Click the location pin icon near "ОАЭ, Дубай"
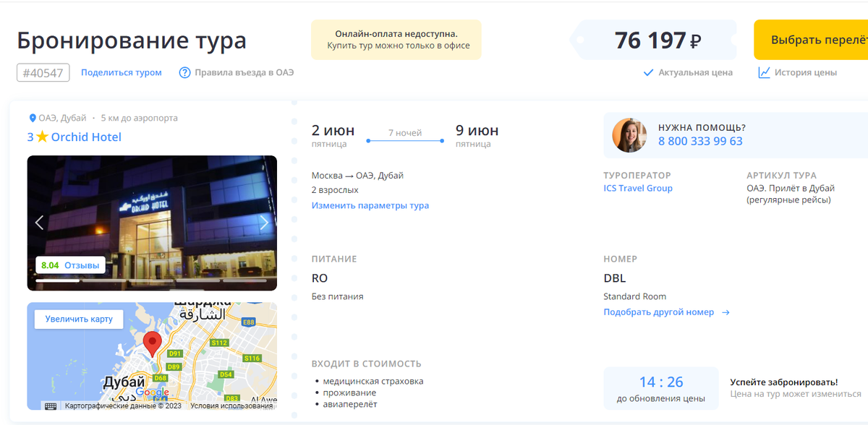Image resolution: width=868 pixels, height=425 pixels. click(x=32, y=118)
